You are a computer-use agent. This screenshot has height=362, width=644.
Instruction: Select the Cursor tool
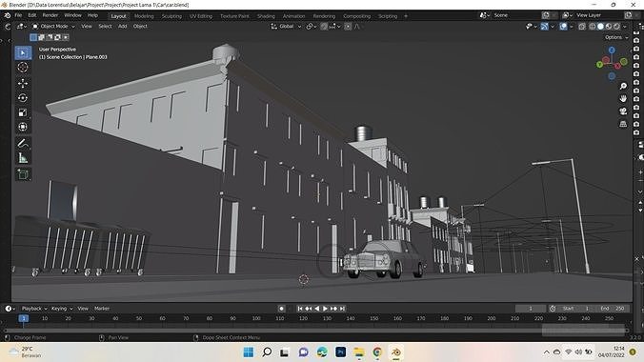pos(23,68)
